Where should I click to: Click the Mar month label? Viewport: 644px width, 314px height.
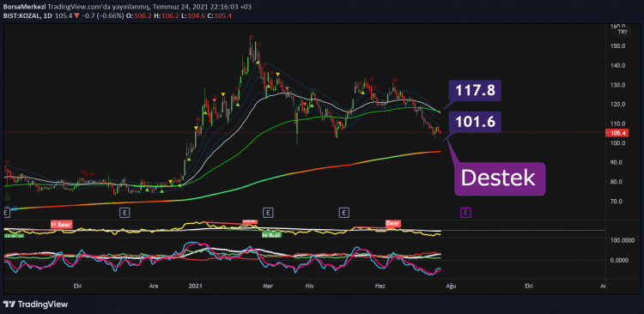[x=268, y=286]
